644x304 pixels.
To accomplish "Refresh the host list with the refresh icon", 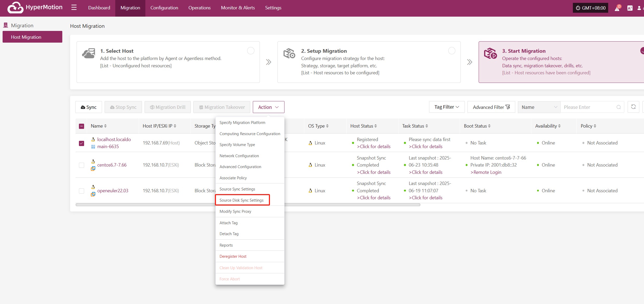I will pos(633,107).
